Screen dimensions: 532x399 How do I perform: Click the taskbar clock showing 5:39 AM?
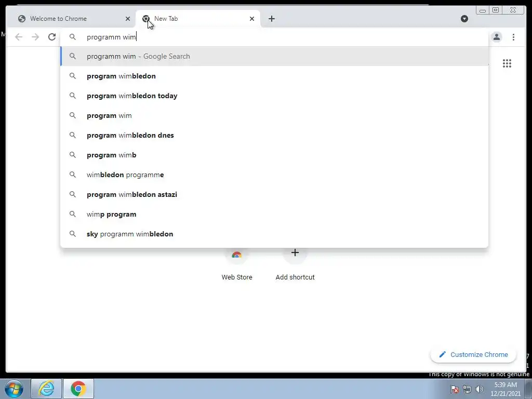pos(506,389)
